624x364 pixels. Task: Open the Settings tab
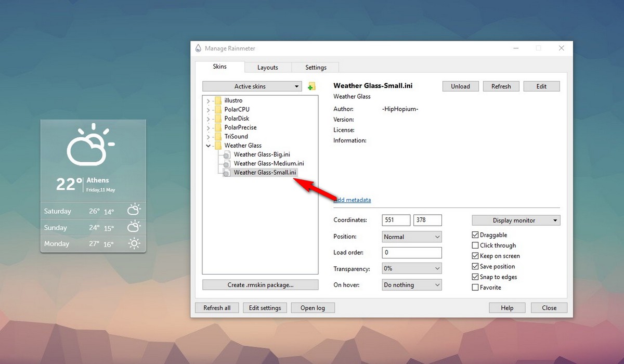point(316,67)
